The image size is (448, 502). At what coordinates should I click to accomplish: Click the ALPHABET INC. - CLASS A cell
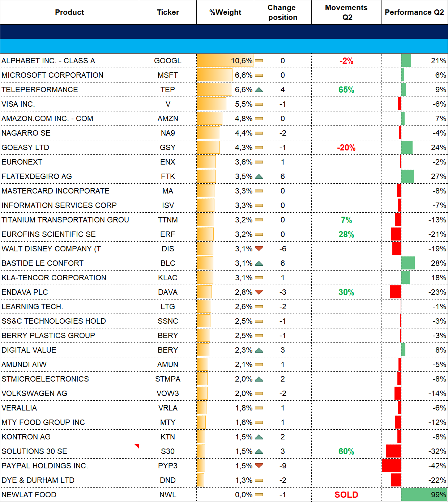point(69,61)
